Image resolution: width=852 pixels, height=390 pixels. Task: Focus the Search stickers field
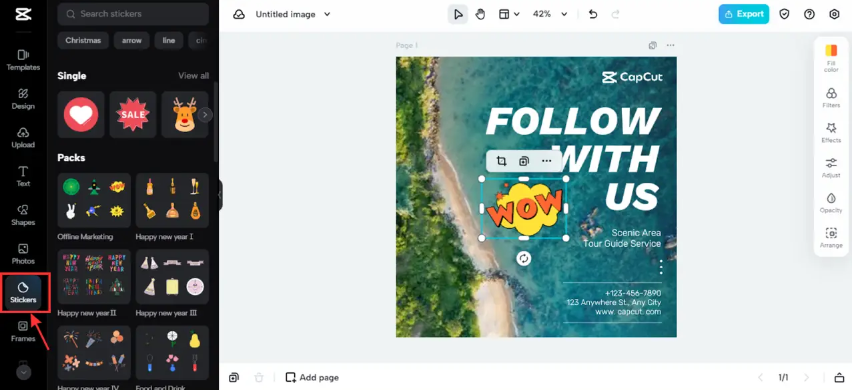[133, 14]
